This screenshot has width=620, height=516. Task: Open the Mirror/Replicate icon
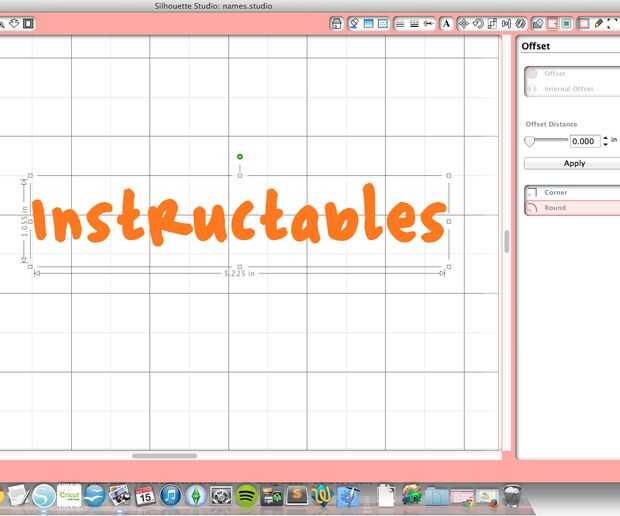(506, 24)
